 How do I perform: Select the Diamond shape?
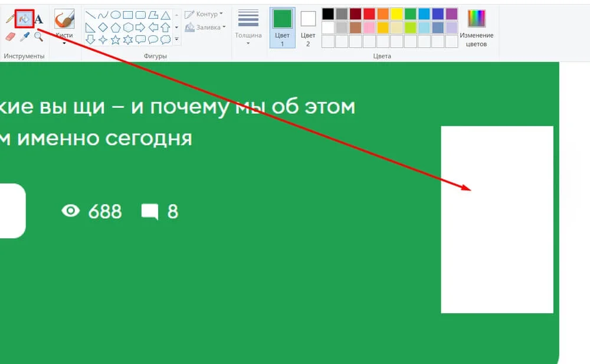click(x=103, y=28)
